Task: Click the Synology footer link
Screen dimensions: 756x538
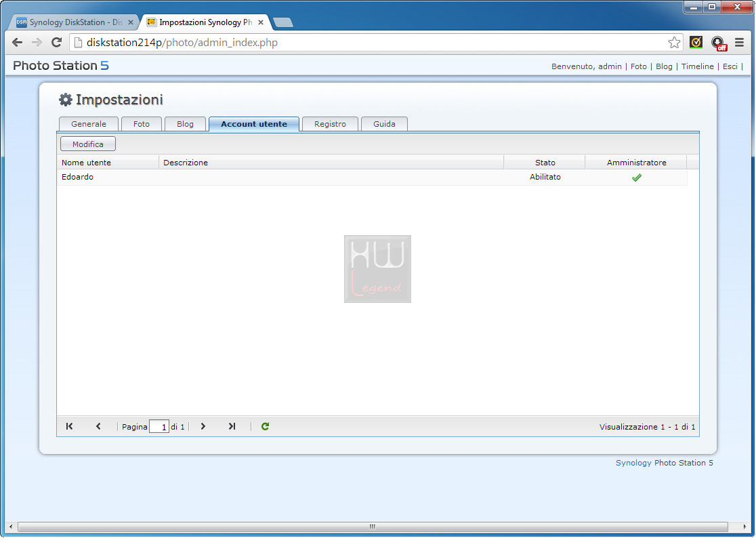Action: click(633, 463)
